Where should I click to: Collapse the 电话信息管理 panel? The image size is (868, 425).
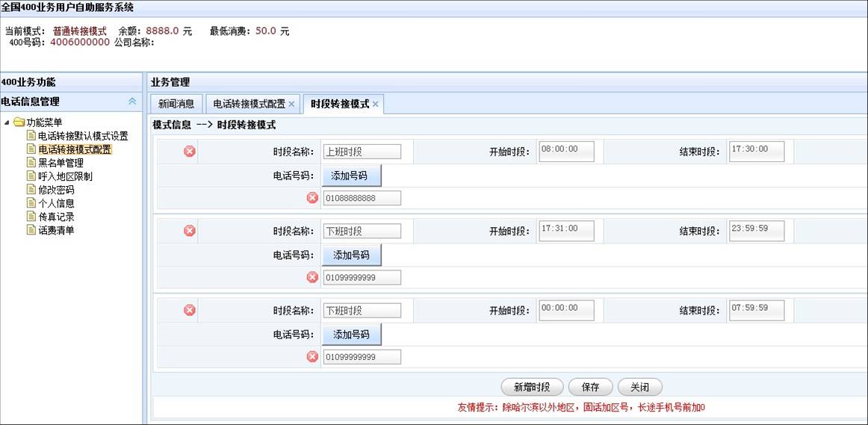point(132,102)
